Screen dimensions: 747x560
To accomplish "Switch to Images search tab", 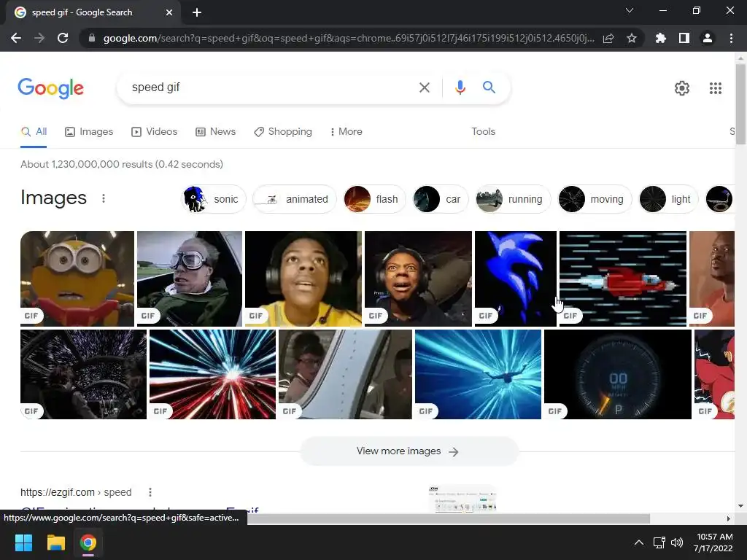I will 89,132.
